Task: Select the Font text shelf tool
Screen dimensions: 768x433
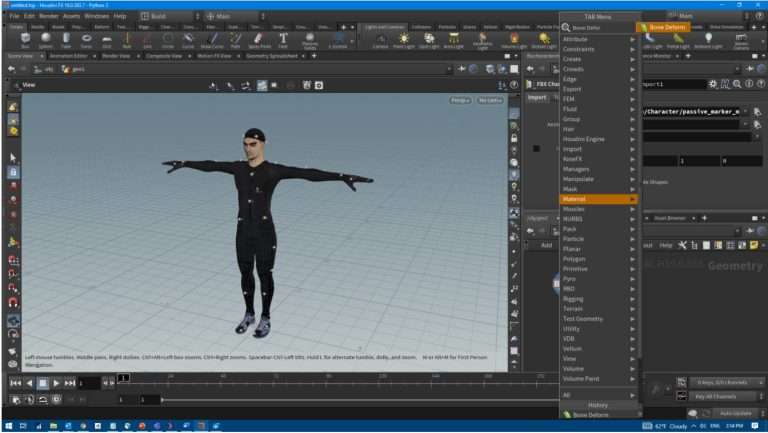Action: pyautogui.click(x=283, y=40)
